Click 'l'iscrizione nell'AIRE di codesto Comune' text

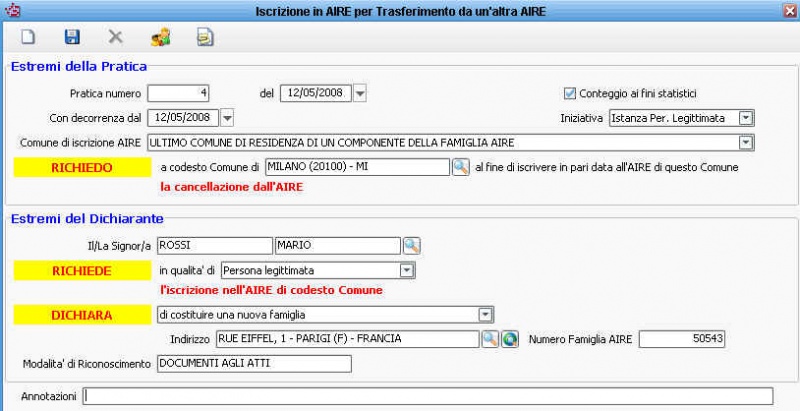point(271,290)
